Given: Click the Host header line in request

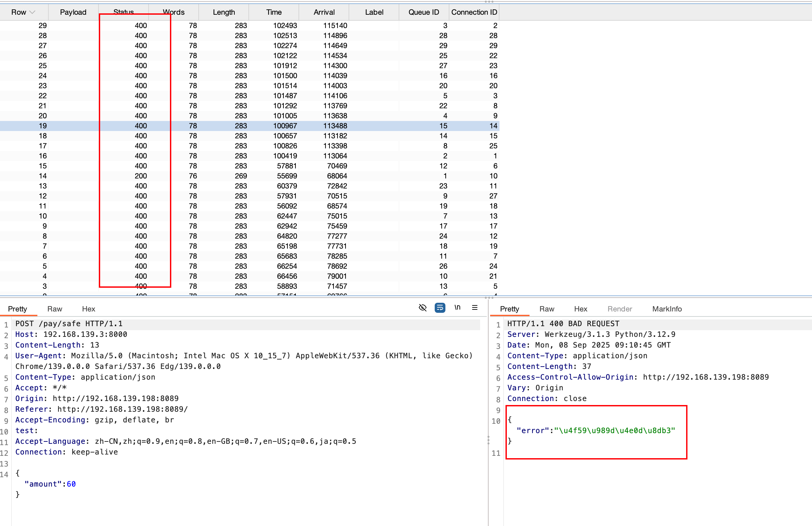Looking at the screenshot, I should 71,335.
